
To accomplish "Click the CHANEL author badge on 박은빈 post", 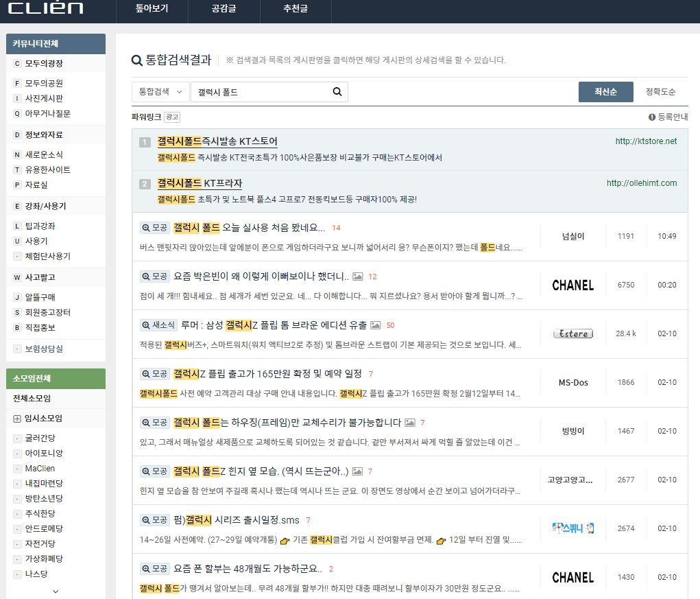I will pyautogui.click(x=573, y=285).
